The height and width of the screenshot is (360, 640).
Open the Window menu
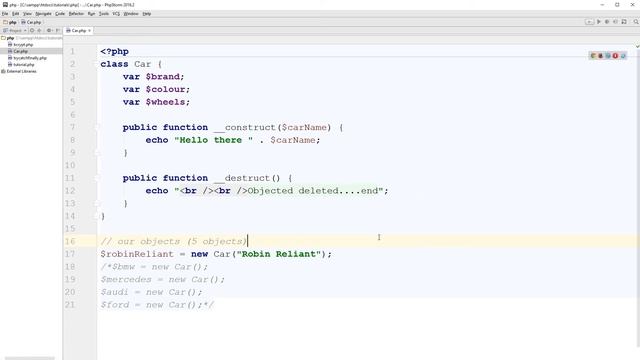point(131,13)
